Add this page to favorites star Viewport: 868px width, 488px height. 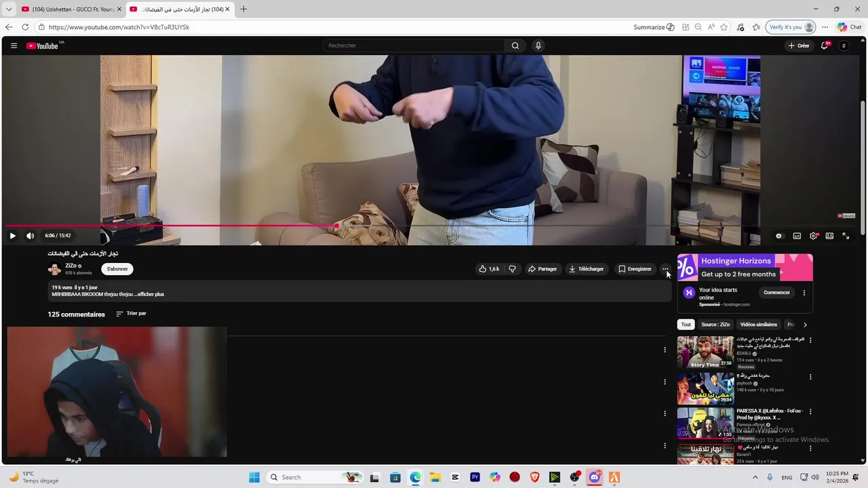coord(724,27)
